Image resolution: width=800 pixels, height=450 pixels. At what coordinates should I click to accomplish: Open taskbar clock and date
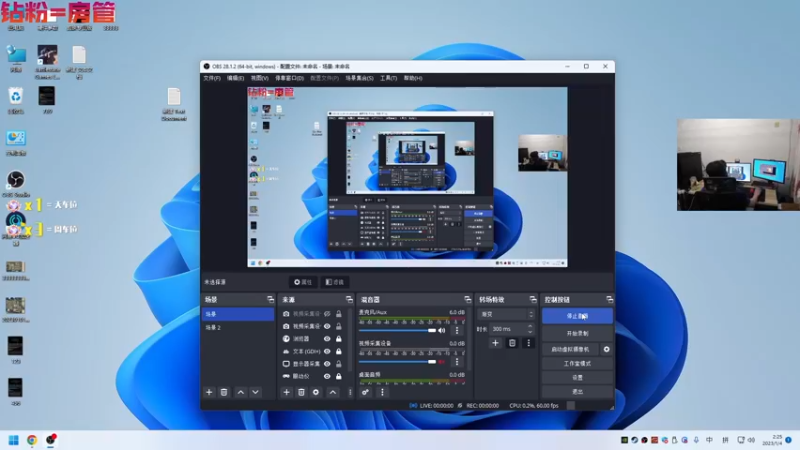coord(772,440)
